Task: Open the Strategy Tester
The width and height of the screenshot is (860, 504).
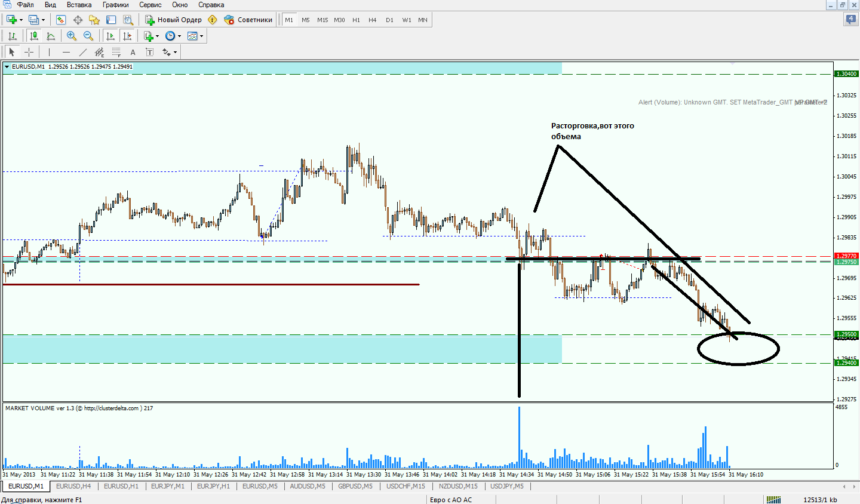Action: [127, 20]
